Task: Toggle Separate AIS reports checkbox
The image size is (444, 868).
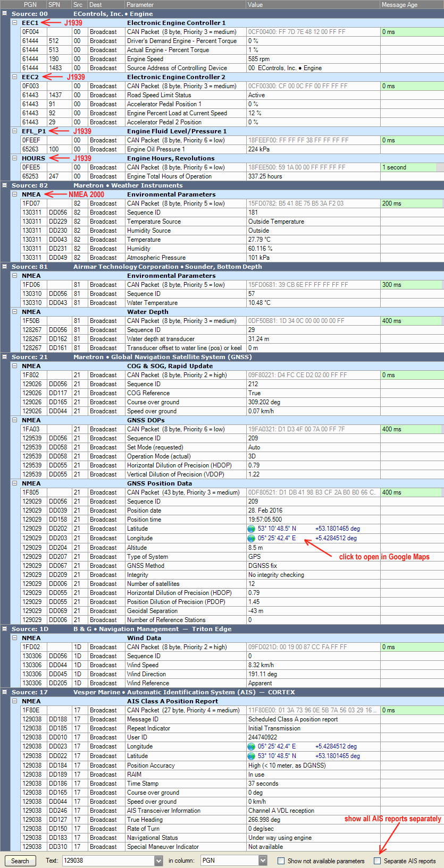Action: (x=378, y=861)
